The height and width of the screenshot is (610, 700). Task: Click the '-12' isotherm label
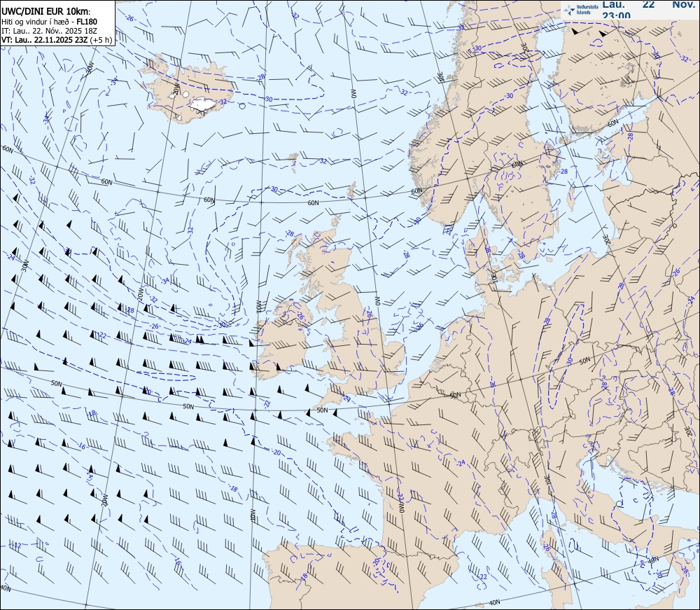17,546
